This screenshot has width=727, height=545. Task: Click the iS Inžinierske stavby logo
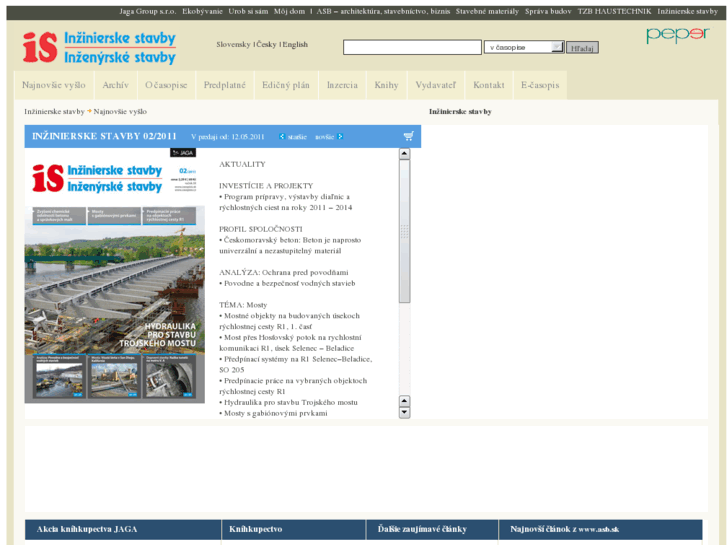[99, 46]
